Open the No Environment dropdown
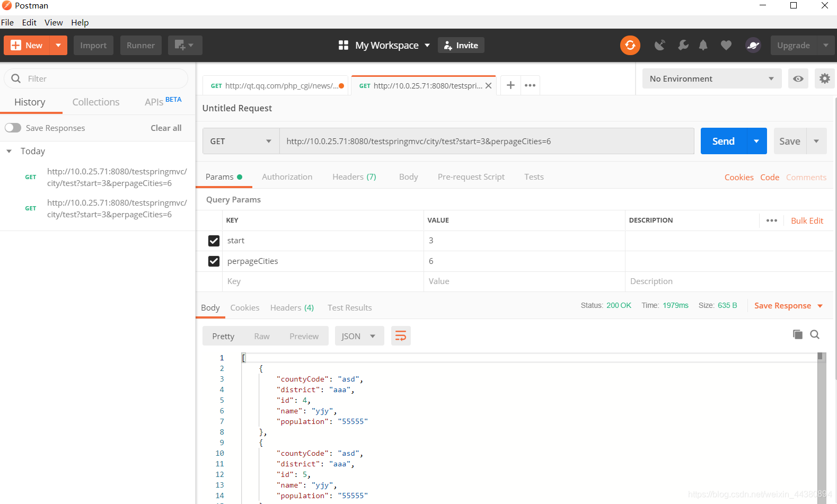The image size is (837, 504). click(x=712, y=78)
